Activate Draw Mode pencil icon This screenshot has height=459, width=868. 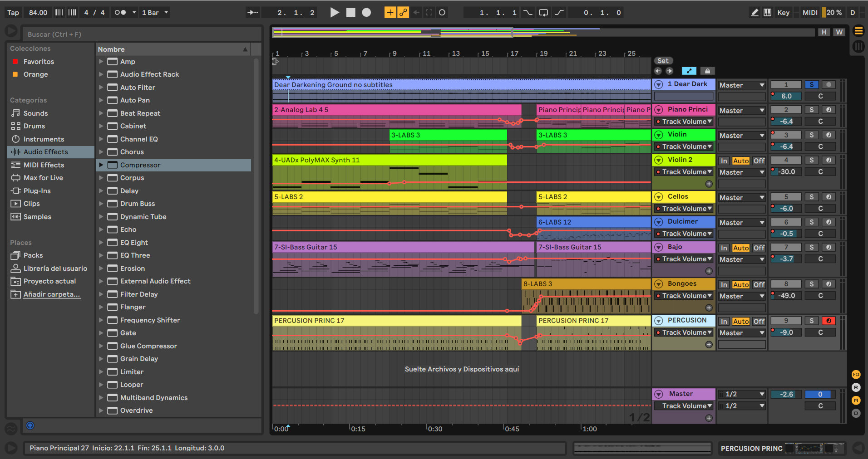click(x=755, y=13)
